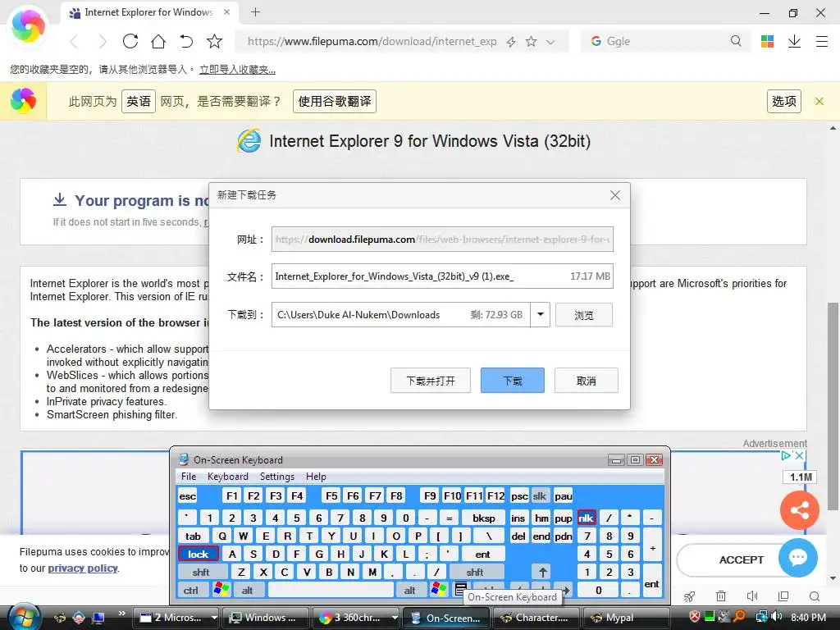Toggle the slk scroll lock key
This screenshot has height=630, width=840.
540,496
